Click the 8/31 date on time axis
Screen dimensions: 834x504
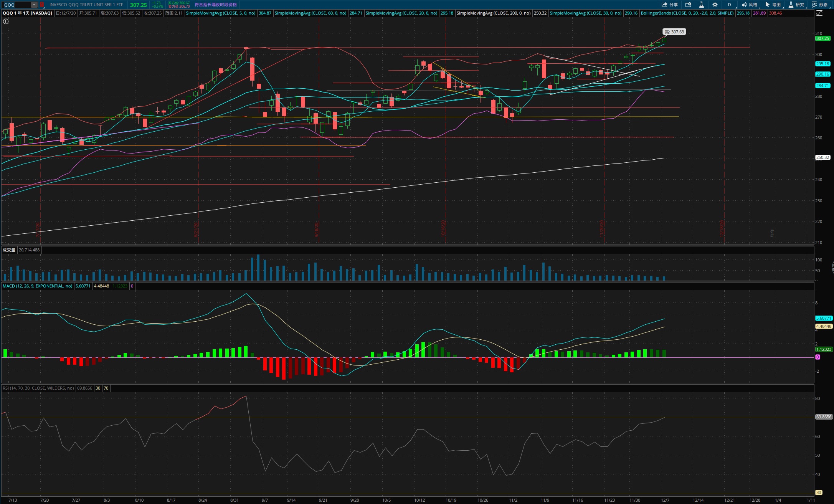234,500
